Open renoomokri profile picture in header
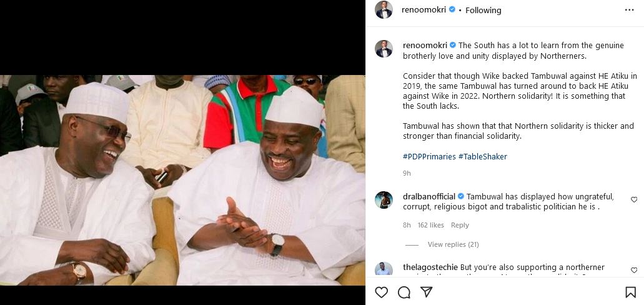644x305 pixels. click(384, 10)
